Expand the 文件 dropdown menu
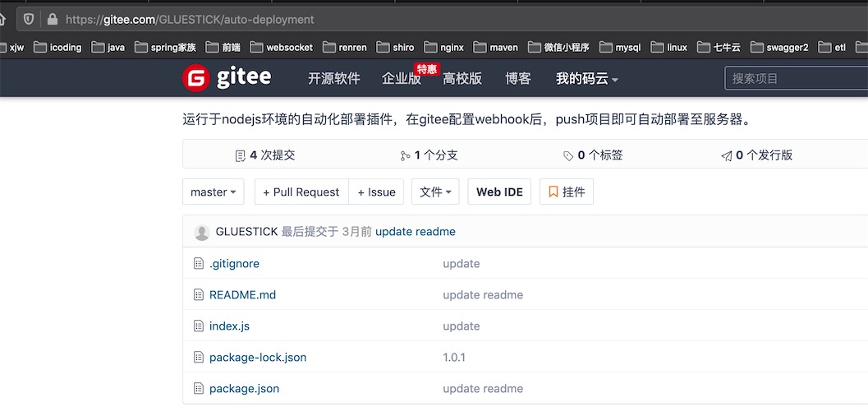868x416 pixels. point(435,192)
